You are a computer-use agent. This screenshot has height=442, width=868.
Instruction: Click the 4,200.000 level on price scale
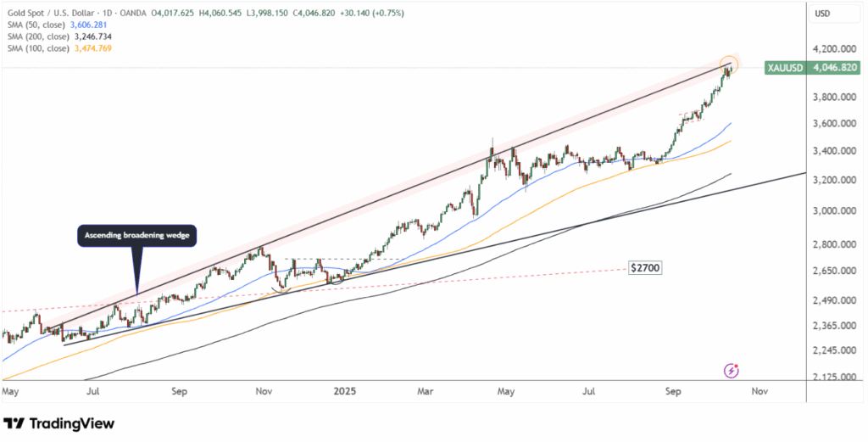coord(831,49)
